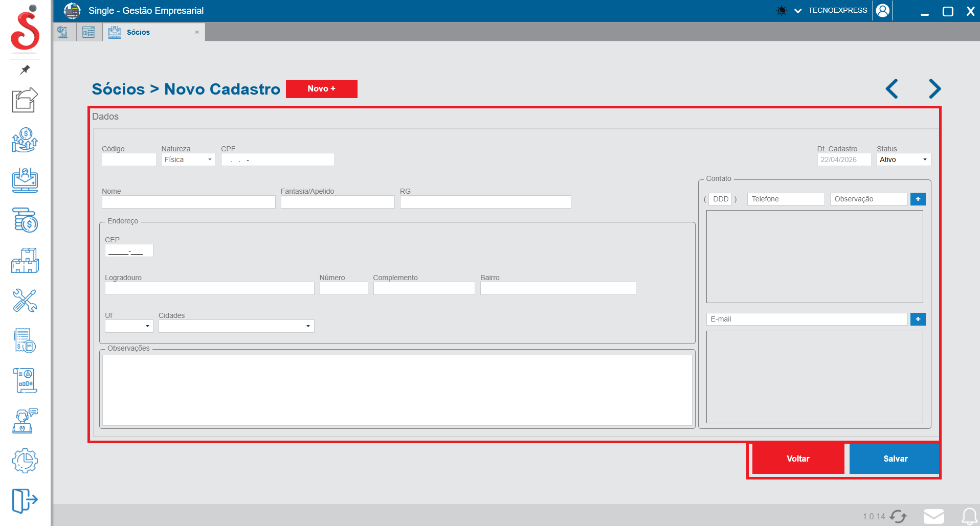980x526 pixels.
Task: Open the user profile avatar icon
Action: tap(882, 11)
